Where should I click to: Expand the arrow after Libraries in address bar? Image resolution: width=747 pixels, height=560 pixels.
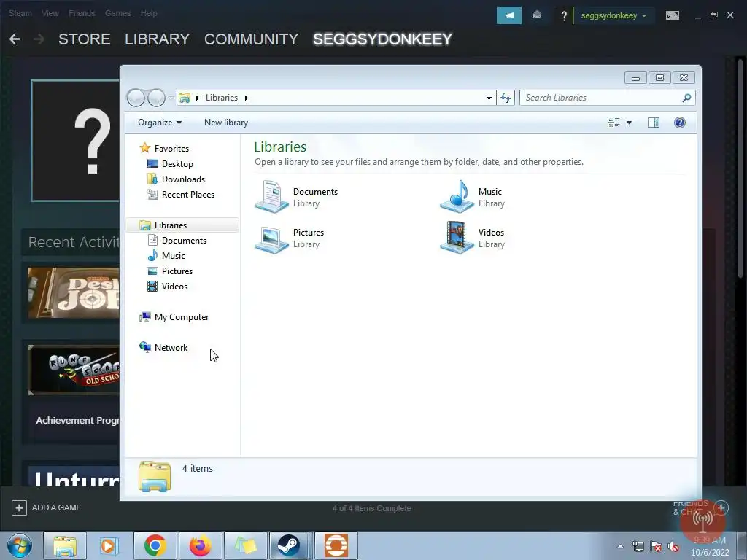click(x=247, y=98)
